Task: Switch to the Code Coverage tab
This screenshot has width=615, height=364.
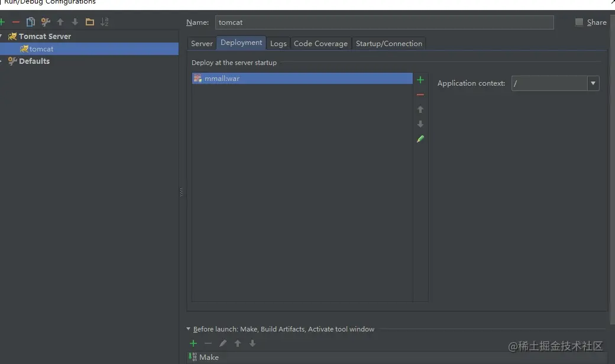Action: (x=321, y=44)
